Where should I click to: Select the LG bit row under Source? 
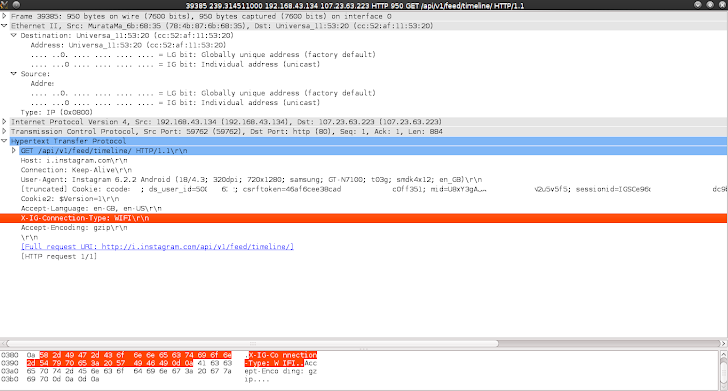[x=203, y=93]
